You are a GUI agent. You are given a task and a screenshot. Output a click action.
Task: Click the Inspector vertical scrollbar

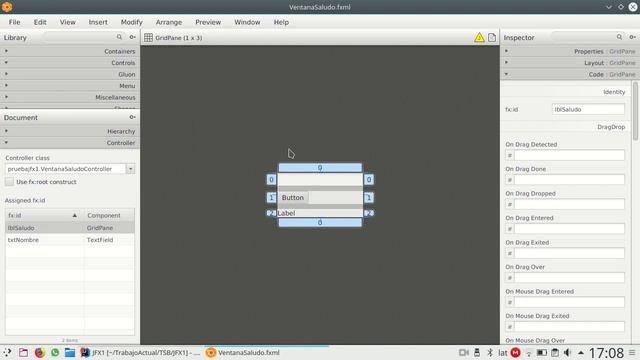click(x=635, y=111)
